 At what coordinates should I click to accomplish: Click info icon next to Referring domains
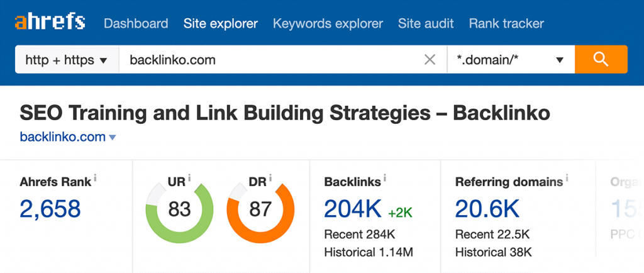coord(567,179)
